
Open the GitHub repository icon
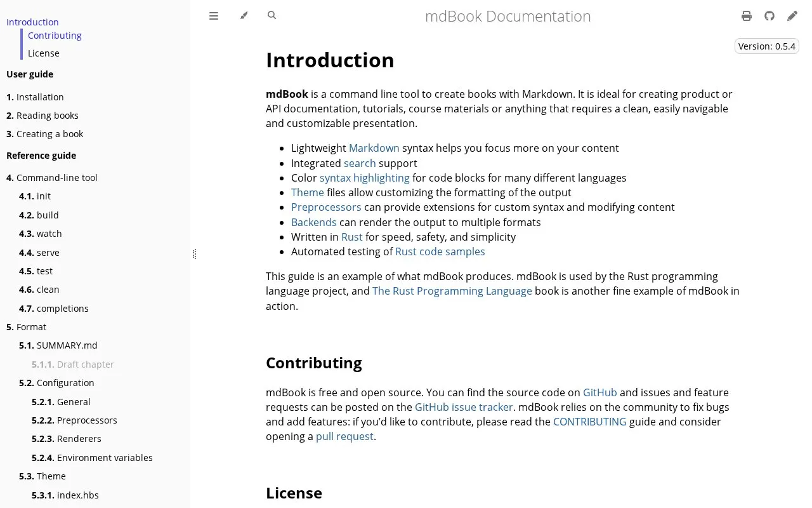point(769,16)
